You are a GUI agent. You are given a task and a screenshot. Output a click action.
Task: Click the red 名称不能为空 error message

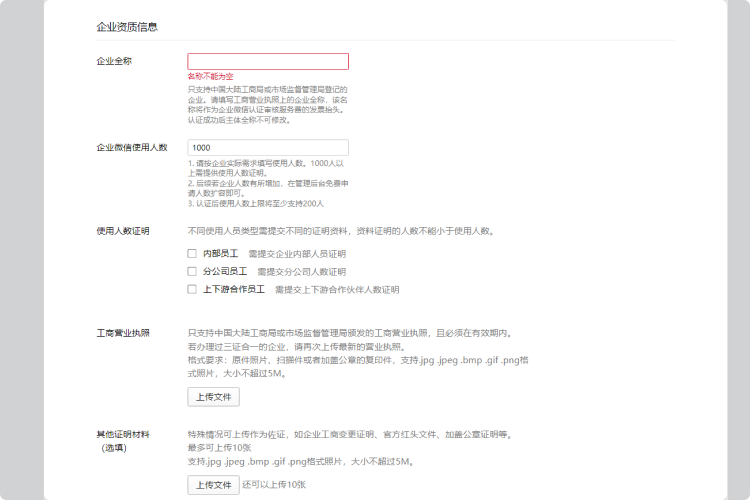pos(210,76)
